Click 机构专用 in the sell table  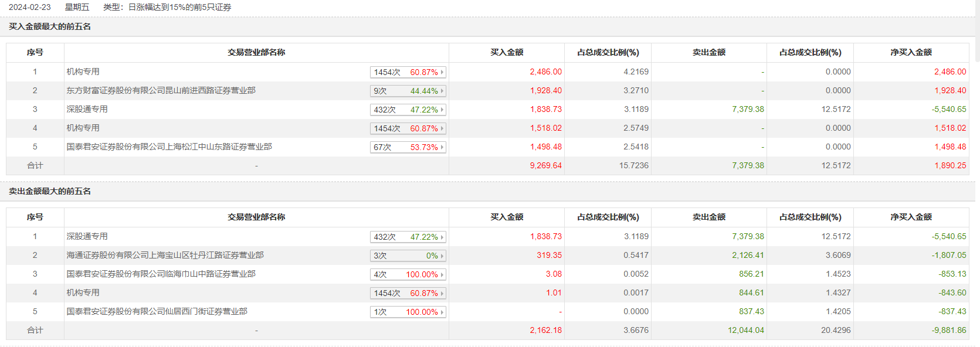pos(83,292)
